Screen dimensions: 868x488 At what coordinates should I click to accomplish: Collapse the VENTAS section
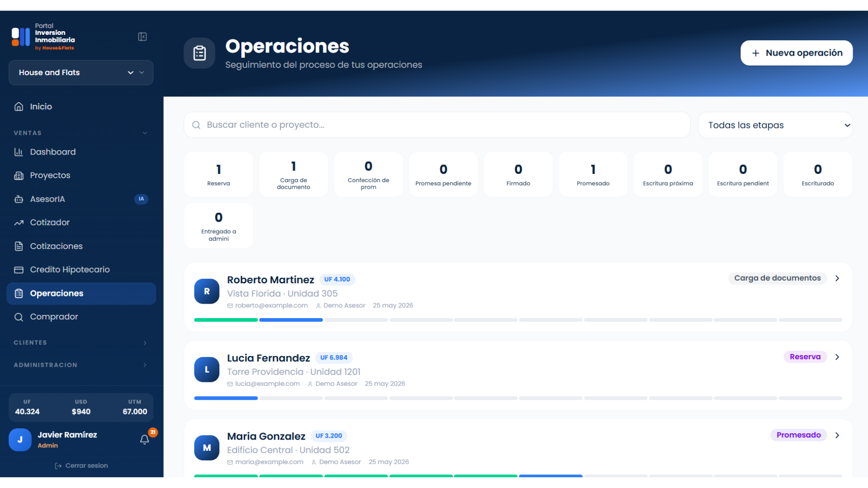81,133
